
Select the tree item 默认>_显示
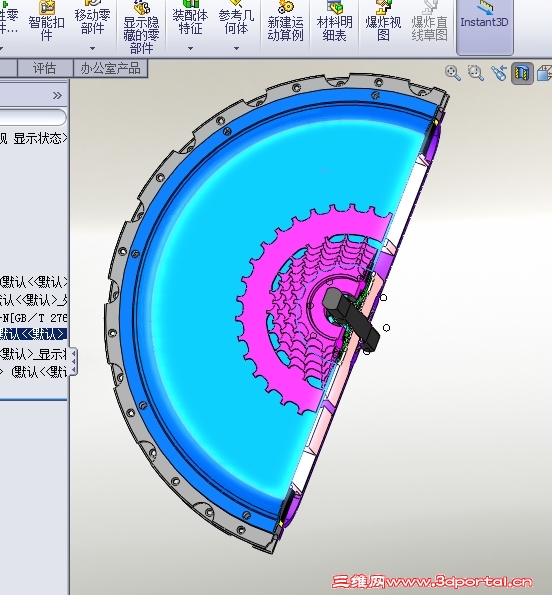(x=33, y=354)
